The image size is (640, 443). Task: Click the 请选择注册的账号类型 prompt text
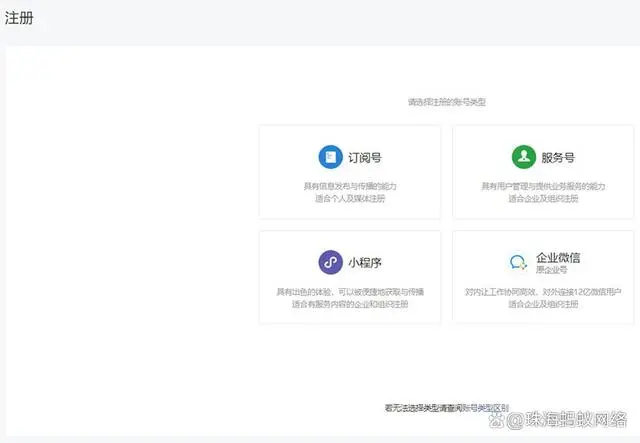pyautogui.click(x=446, y=102)
